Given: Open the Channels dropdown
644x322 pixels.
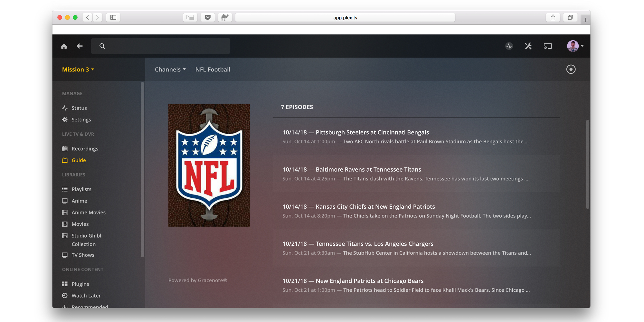Looking at the screenshot, I should coord(170,69).
